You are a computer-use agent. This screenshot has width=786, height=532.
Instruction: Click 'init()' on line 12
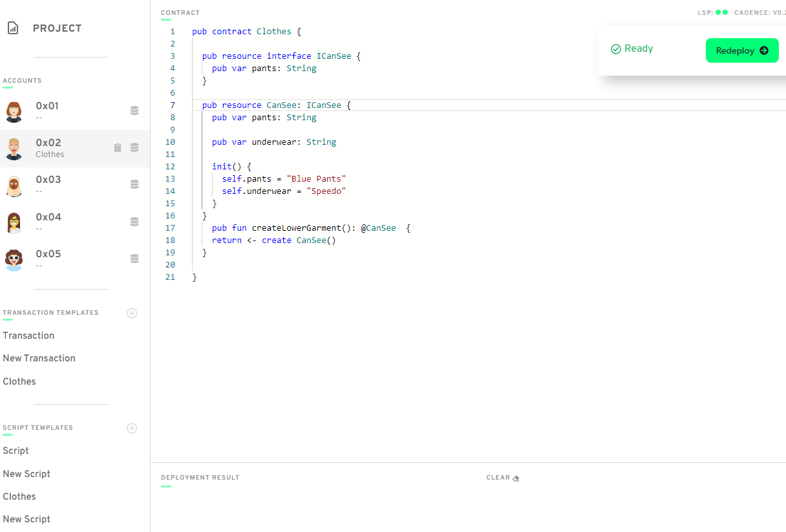(227, 166)
